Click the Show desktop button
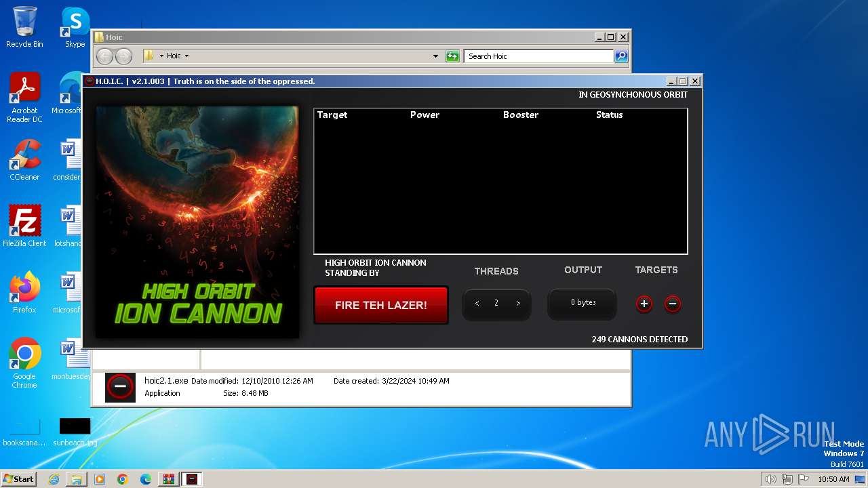This screenshot has height=488, width=868. (860, 479)
